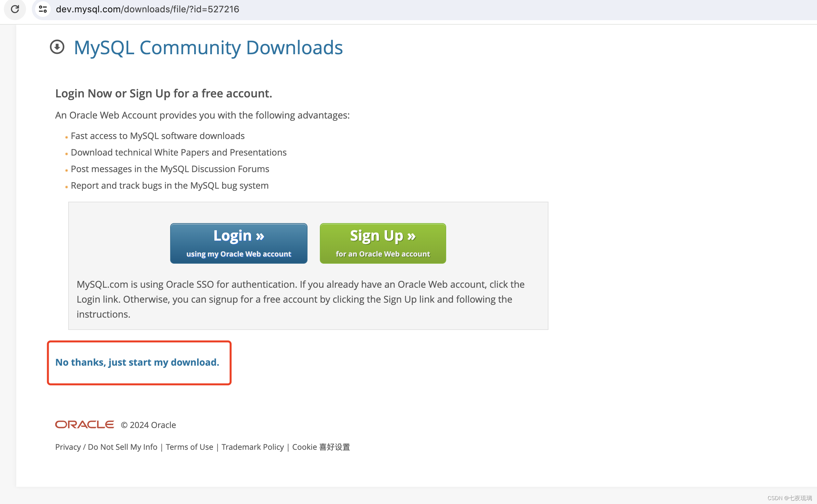Click 'An Oracle Web Account provides you' sentence
817x504 pixels.
pos(202,115)
